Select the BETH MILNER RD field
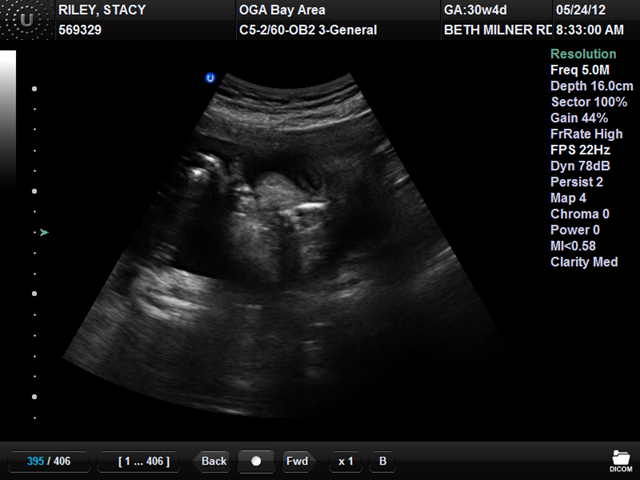The image size is (640, 480). click(x=498, y=30)
